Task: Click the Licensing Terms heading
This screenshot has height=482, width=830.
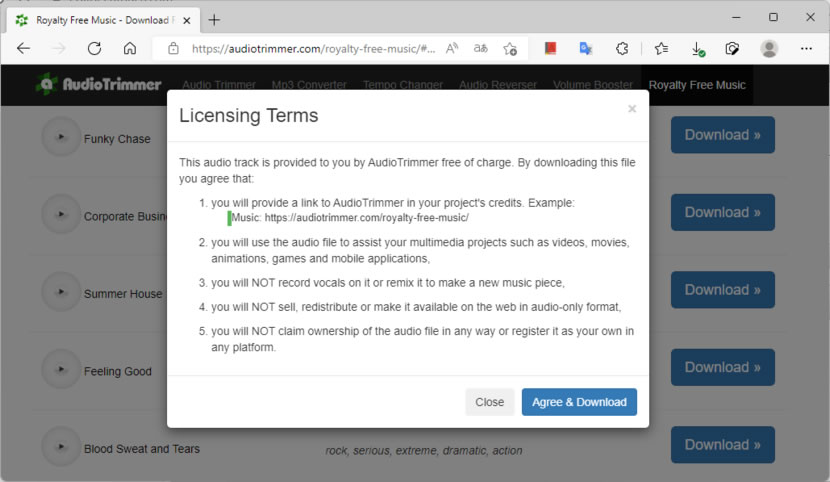Action: coord(248,115)
